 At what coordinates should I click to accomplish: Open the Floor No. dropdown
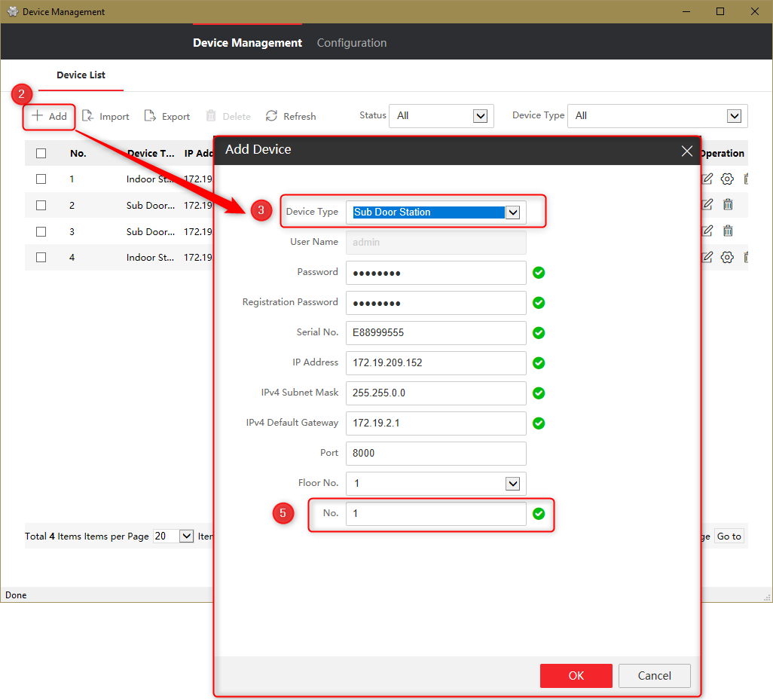(x=513, y=483)
